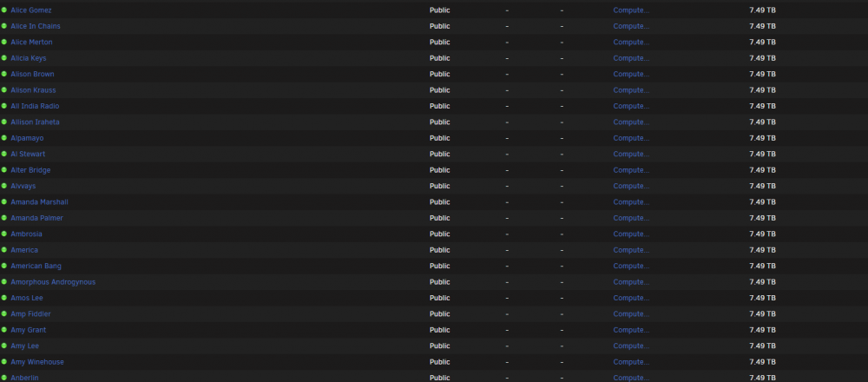Viewport: 868px width, 382px height.
Task: Open the Alison Krauss share link
Action: (33, 90)
